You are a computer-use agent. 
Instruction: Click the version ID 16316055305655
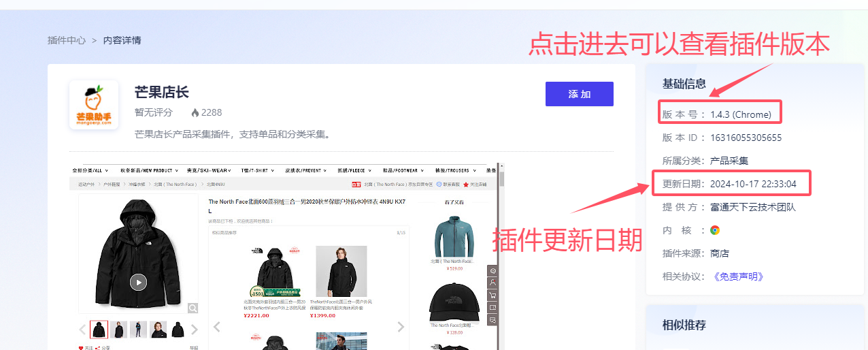click(746, 138)
